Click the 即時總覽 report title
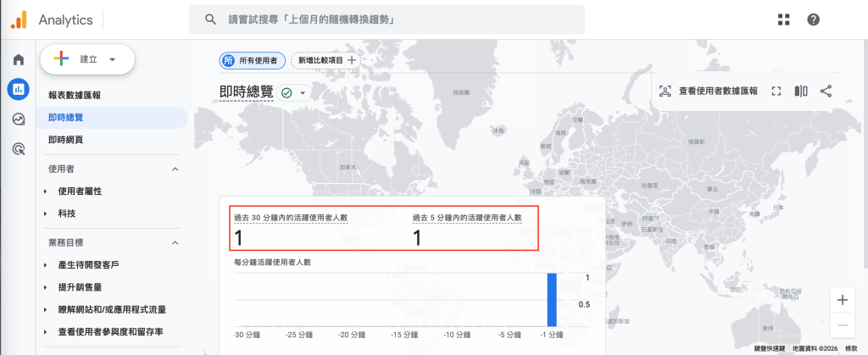The image size is (868, 355). [247, 93]
